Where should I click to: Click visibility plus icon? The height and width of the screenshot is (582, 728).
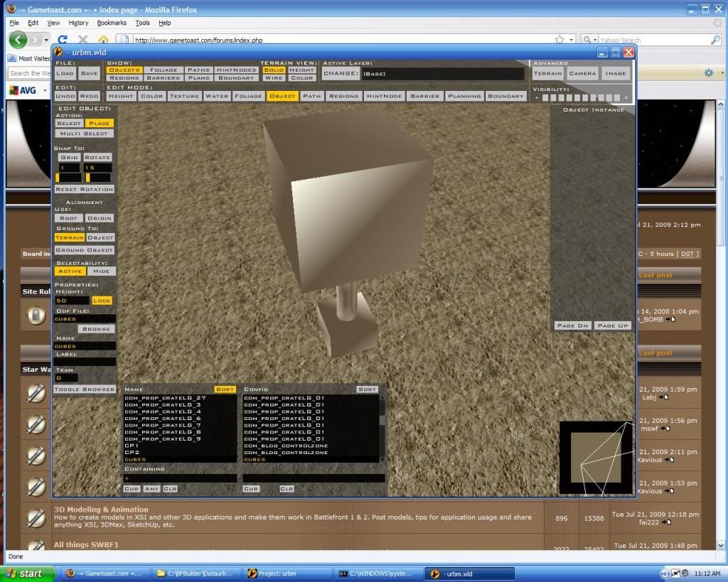626,98
